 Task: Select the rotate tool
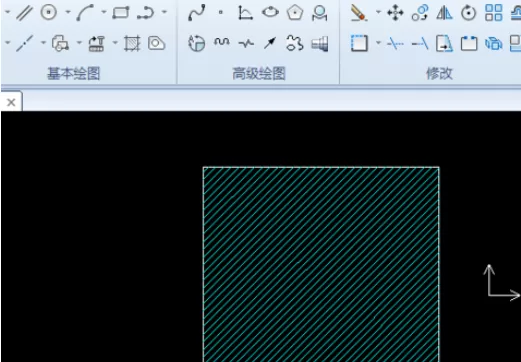[469, 13]
